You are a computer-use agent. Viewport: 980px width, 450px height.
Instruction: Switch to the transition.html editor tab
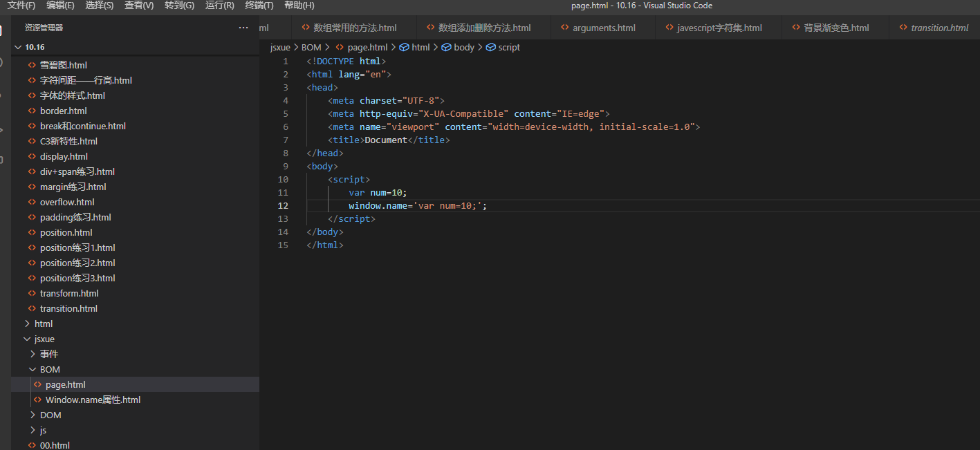pos(935,28)
